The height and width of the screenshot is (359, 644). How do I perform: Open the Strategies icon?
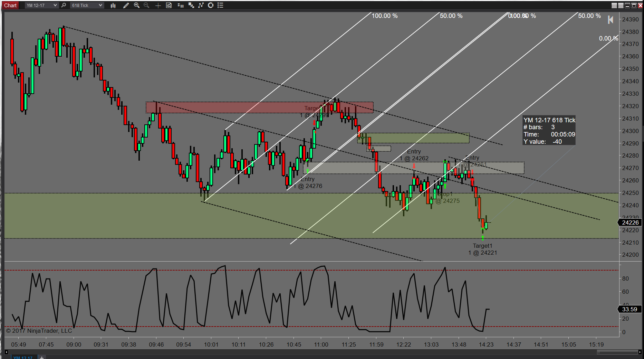(x=211, y=5)
